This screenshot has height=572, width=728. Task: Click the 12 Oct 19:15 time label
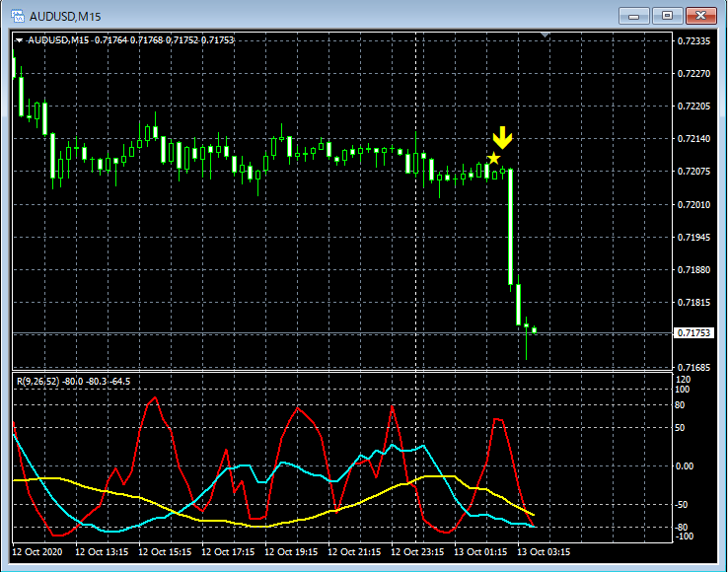point(291,552)
